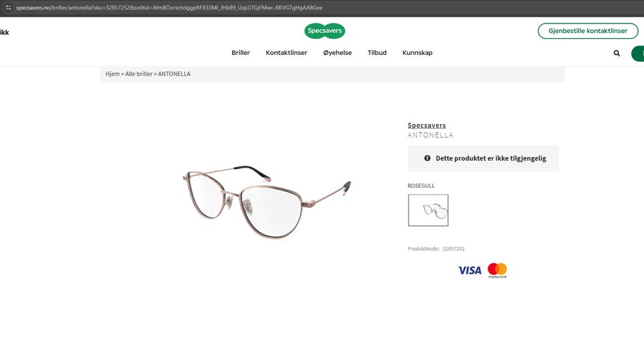Open the Kontaktlinser menu
644x338 pixels.
[x=286, y=52]
